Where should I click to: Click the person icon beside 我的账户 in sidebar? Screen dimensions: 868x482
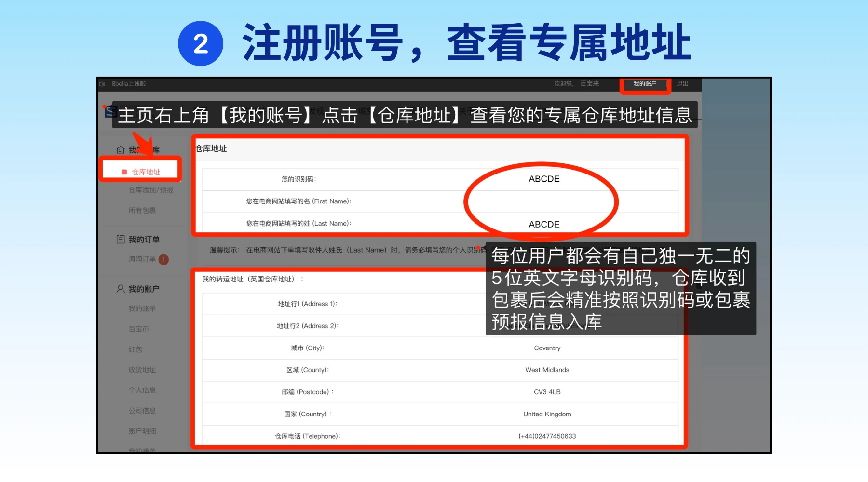[x=121, y=289]
